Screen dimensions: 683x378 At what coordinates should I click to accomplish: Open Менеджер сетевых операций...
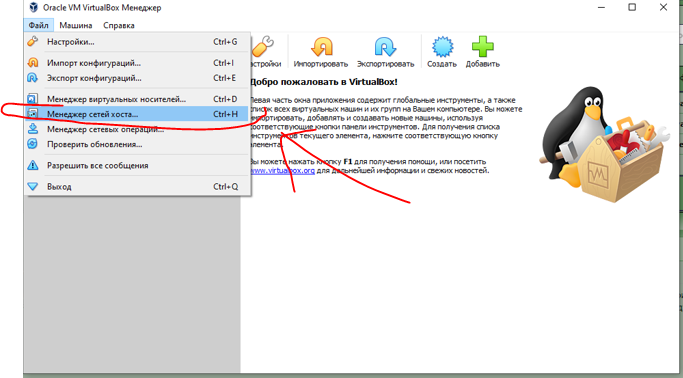137,129
